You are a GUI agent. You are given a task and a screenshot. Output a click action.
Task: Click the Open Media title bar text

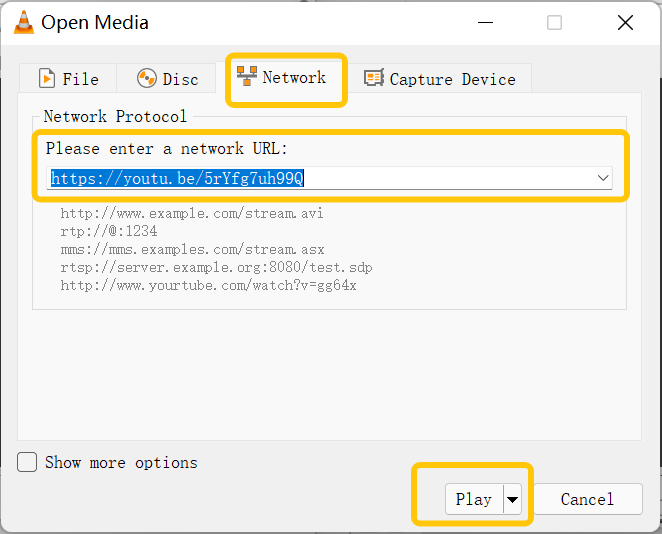95,22
